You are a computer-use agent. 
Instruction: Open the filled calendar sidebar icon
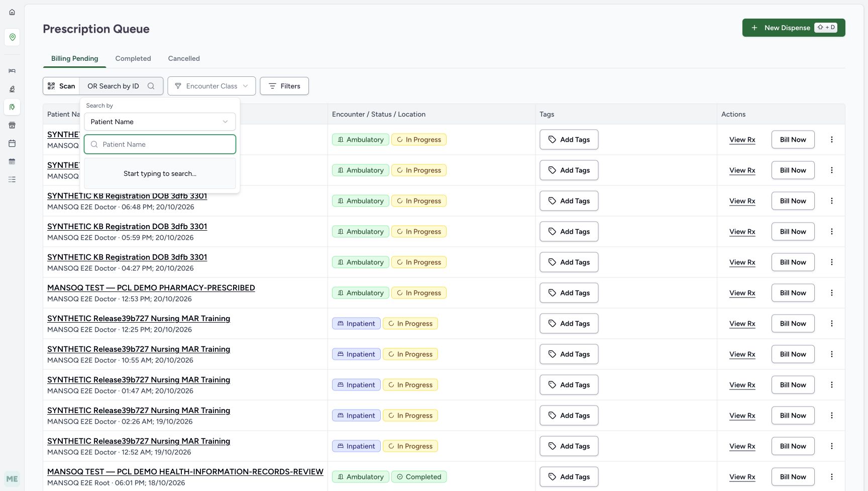[12, 161]
